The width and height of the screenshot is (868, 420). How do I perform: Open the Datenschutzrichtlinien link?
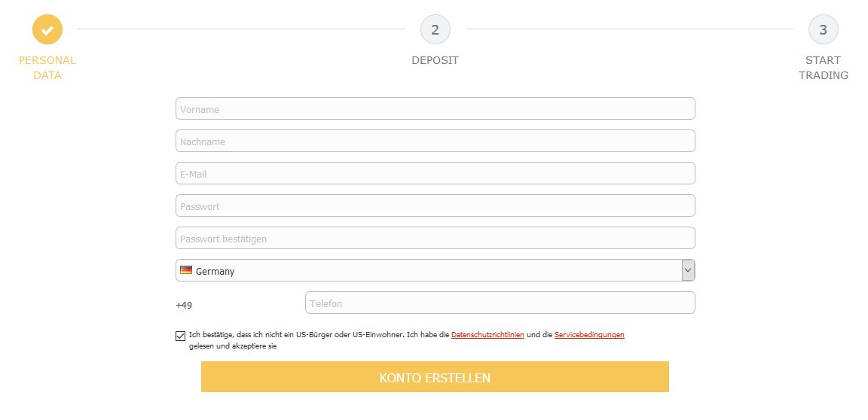pos(487,335)
